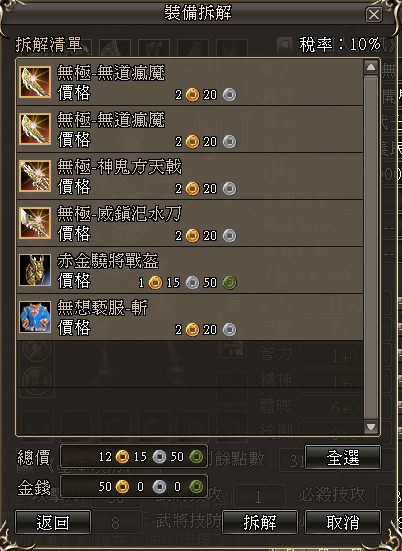Click the vertical scrollbar track of the list

pos(371,247)
